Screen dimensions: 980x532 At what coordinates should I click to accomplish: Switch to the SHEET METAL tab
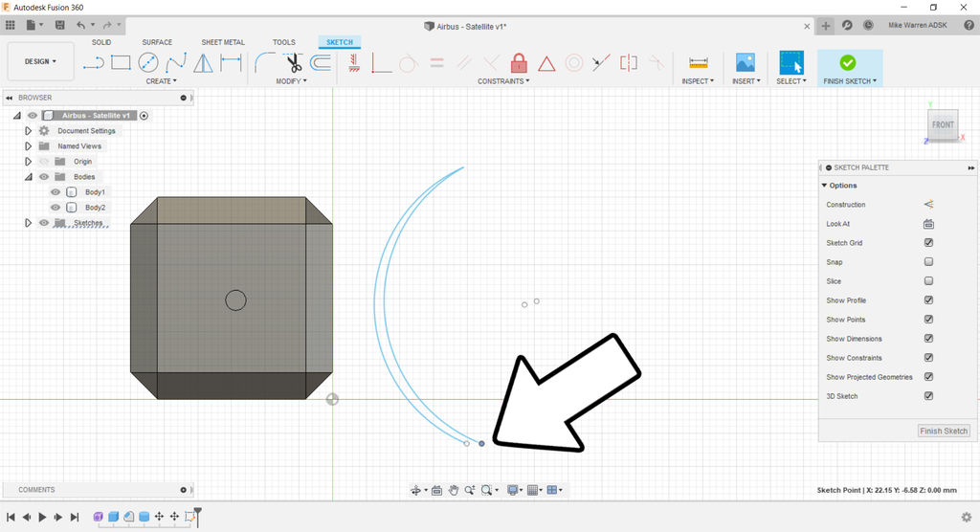pyautogui.click(x=223, y=42)
